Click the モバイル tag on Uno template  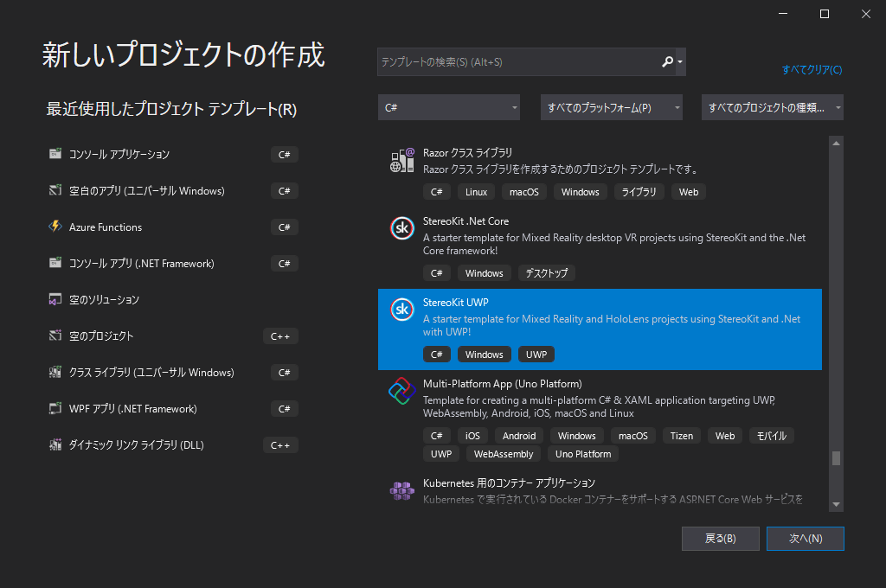[771, 436]
